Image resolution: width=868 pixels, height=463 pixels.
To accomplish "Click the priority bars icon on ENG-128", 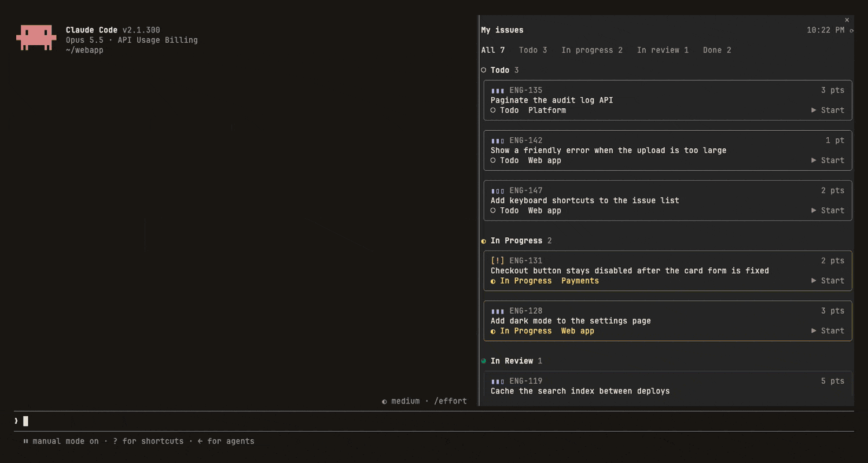I will [498, 311].
